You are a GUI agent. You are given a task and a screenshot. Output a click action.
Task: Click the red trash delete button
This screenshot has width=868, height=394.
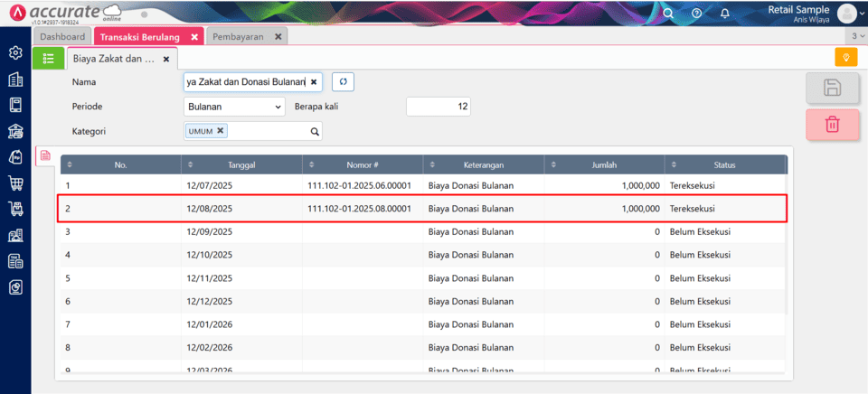(832, 125)
